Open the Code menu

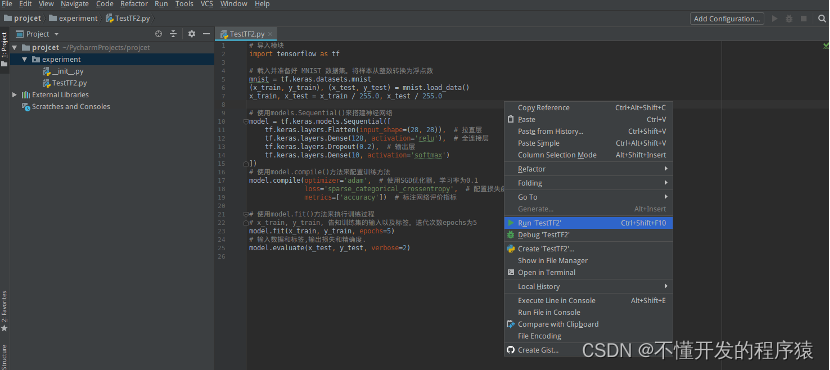pyautogui.click(x=105, y=4)
